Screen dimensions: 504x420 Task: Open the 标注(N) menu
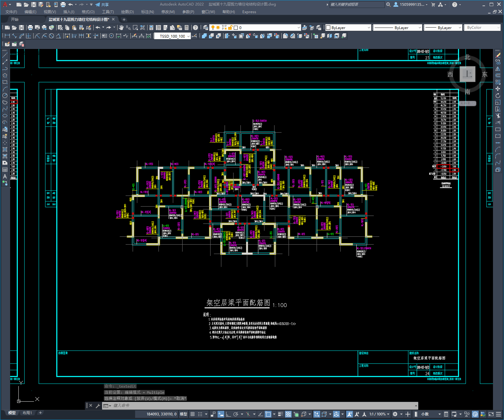click(148, 12)
